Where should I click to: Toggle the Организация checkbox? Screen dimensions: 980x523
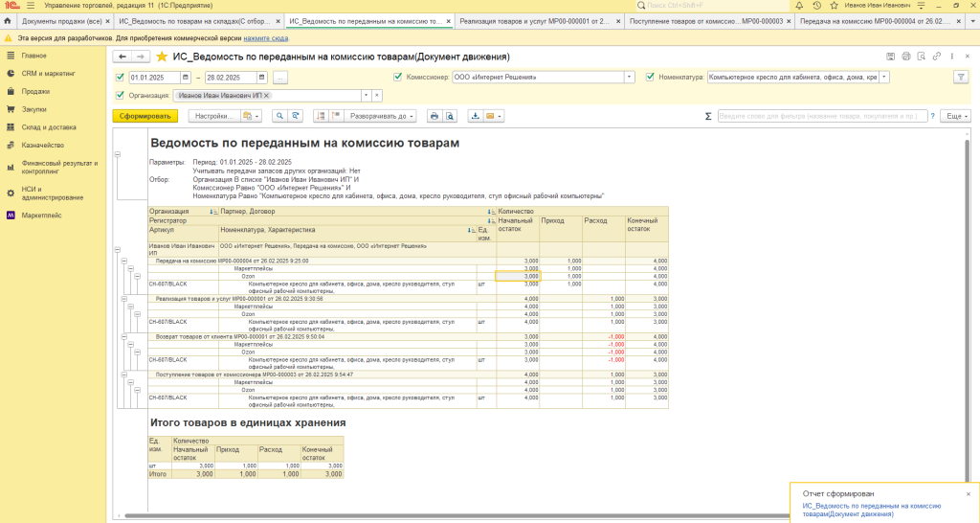[120, 96]
